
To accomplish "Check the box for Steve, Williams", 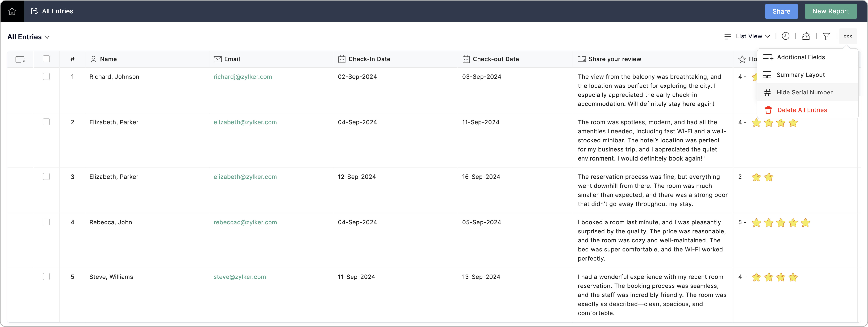I will [x=46, y=277].
